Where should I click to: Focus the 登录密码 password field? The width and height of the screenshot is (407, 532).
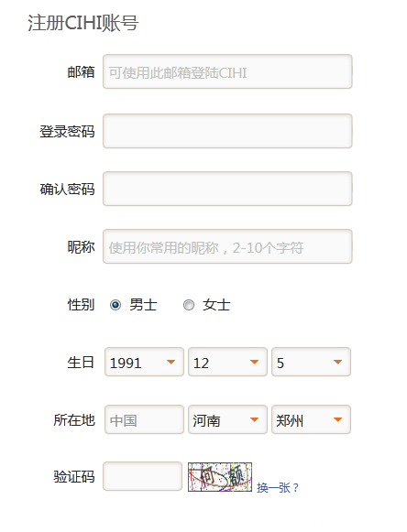[227, 131]
